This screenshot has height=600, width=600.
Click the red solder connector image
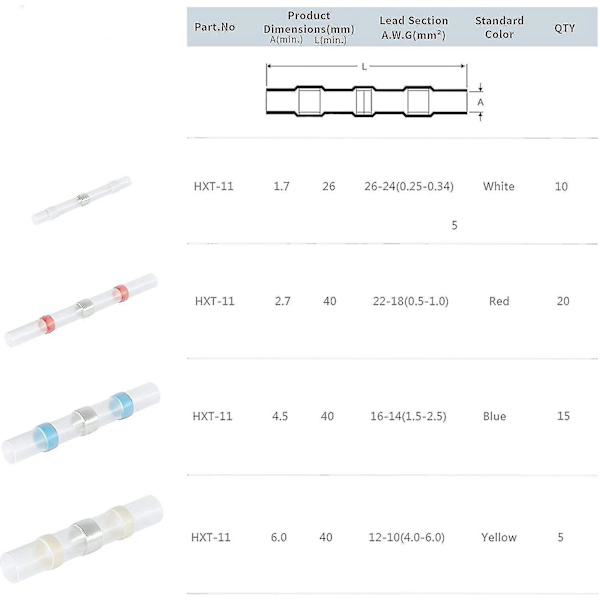pyautogui.click(x=81, y=310)
